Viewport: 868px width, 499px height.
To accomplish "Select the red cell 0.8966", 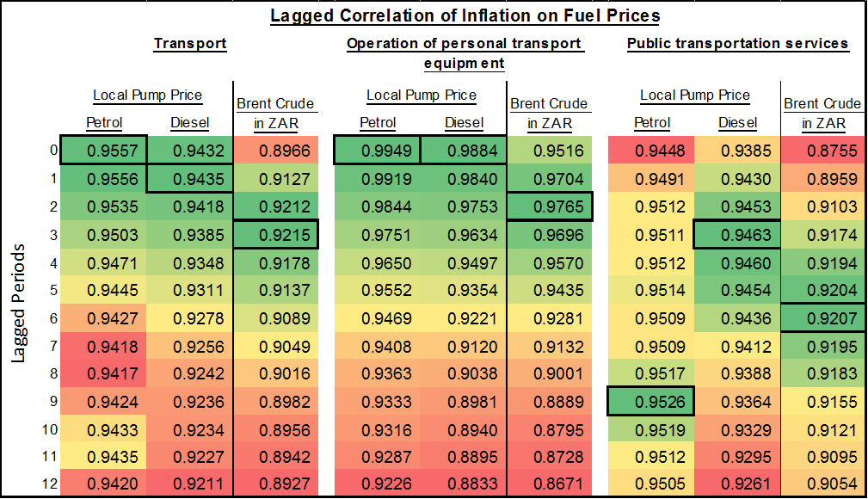I will pos(275,151).
